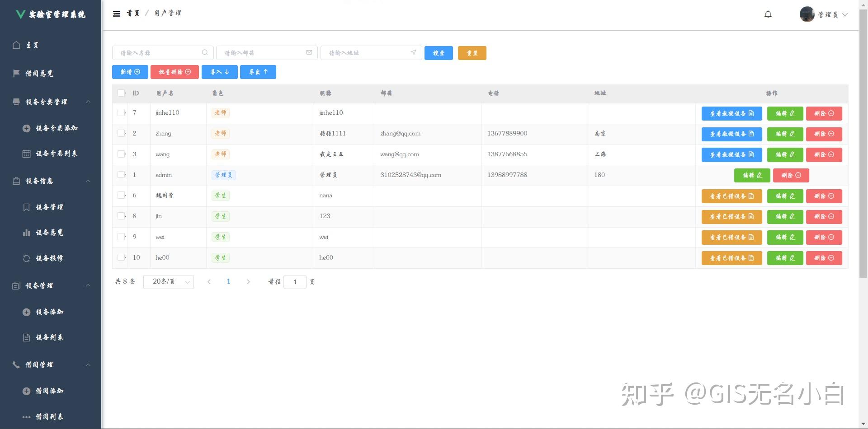Viewport: 868px width, 429px height.
Task: Click the 设备分类添加 plus icon
Action: click(26, 128)
